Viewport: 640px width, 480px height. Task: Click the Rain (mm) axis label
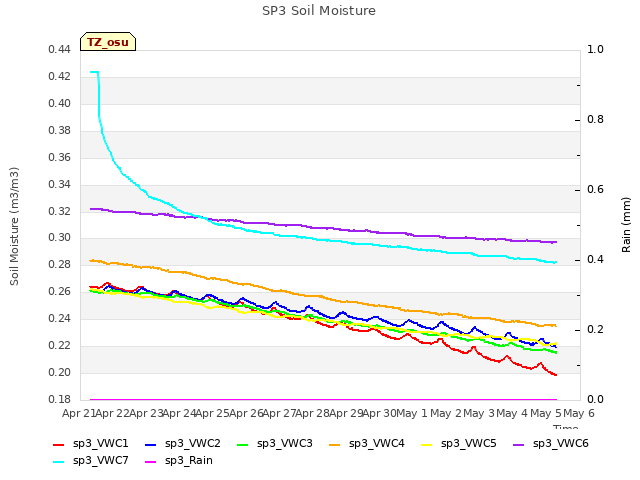tap(626, 225)
